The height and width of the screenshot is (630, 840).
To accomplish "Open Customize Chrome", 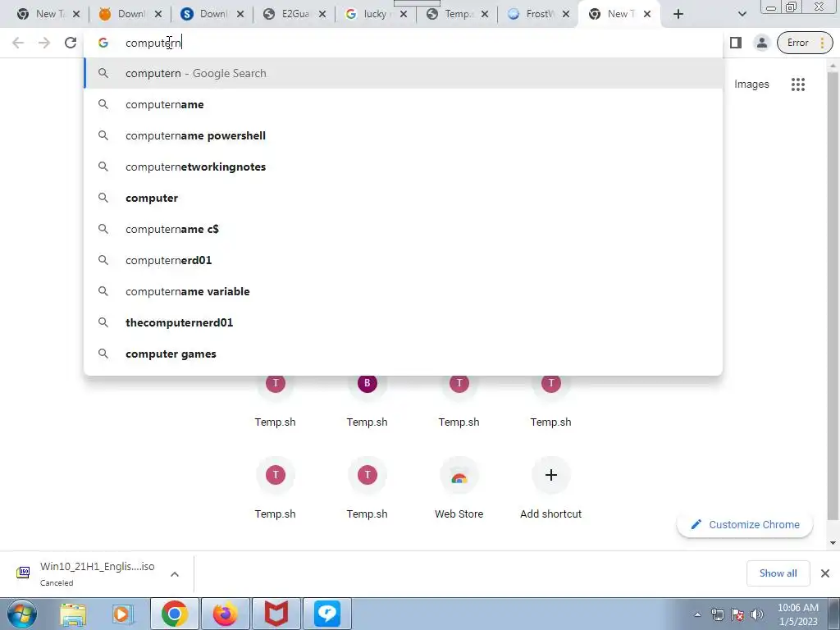I will coord(745,524).
